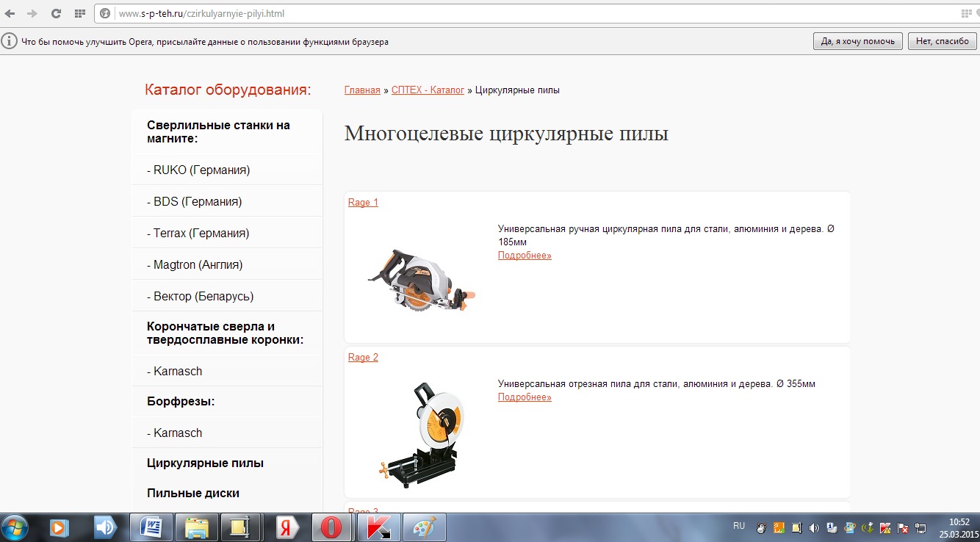
Task: Open Windows Explorer folder on taskbar
Action: 196,527
